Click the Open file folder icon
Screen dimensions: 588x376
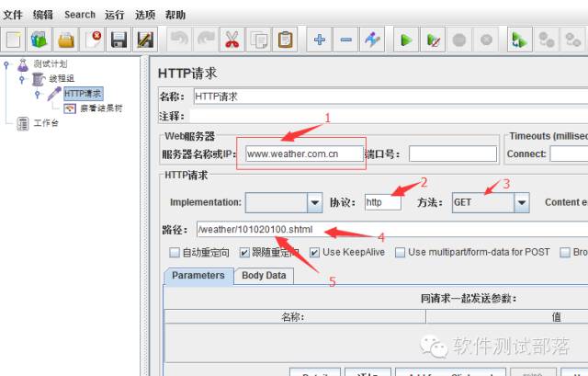pos(66,40)
